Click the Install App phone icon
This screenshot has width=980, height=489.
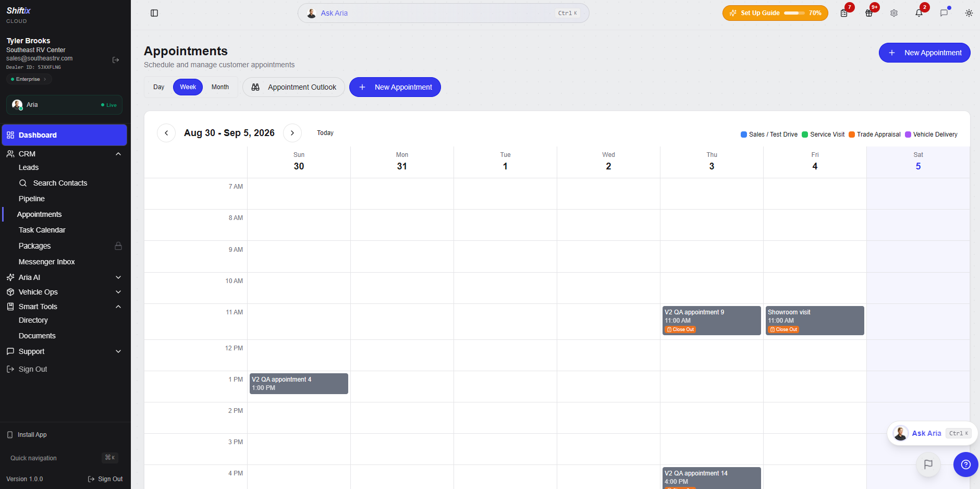click(10, 435)
